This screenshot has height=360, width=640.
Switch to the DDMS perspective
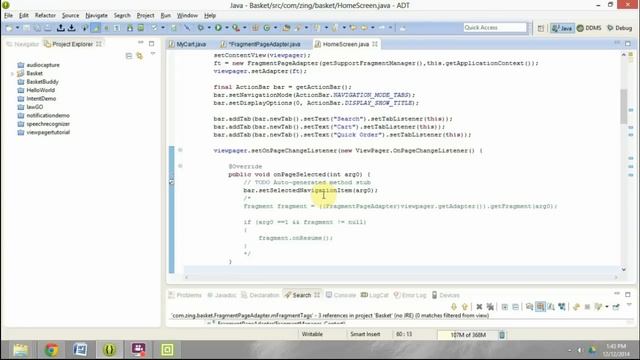pos(589,28)
